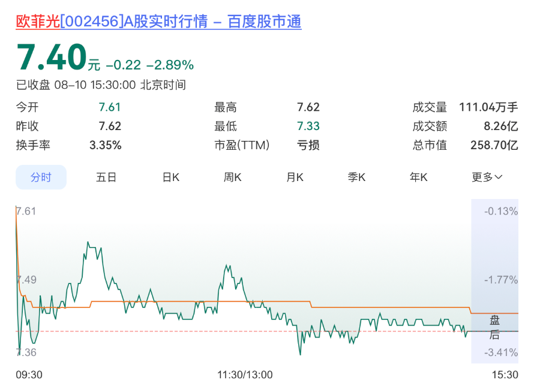The height and width of the screenshot is (392, 540).
Task: Click the 总市值 value 258.70亿
Action: tap(494, 145)
